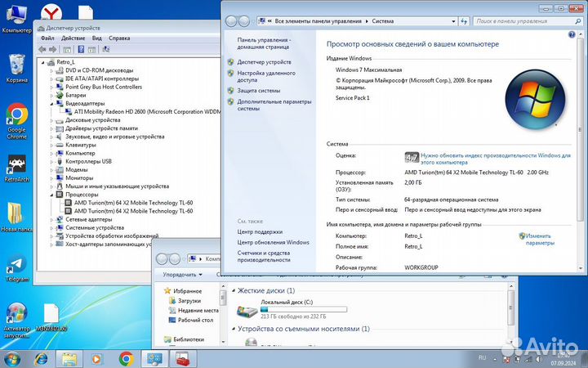Select Point Grey Bus Host Controllers
The image size is (588, 368).
104,87
